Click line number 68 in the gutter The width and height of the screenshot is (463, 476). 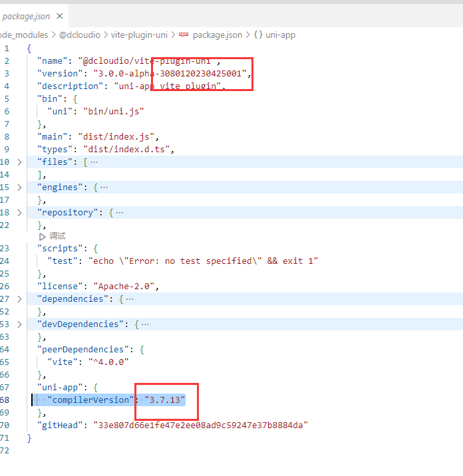coord(5,400)
